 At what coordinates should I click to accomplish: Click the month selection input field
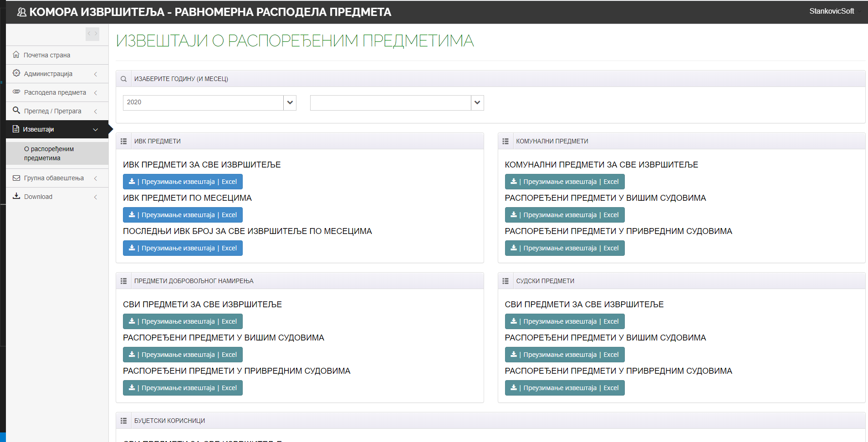[x=390, y=103]
